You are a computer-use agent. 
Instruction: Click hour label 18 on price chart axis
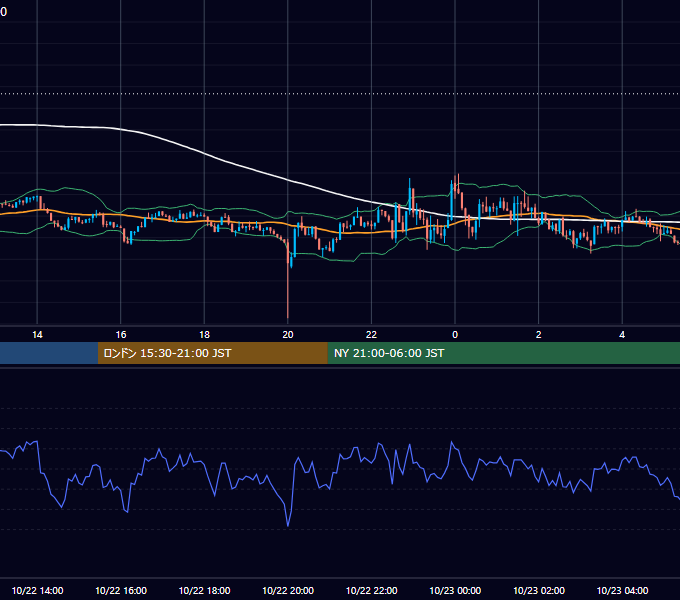pyautogui.click(x=204, y=335)
